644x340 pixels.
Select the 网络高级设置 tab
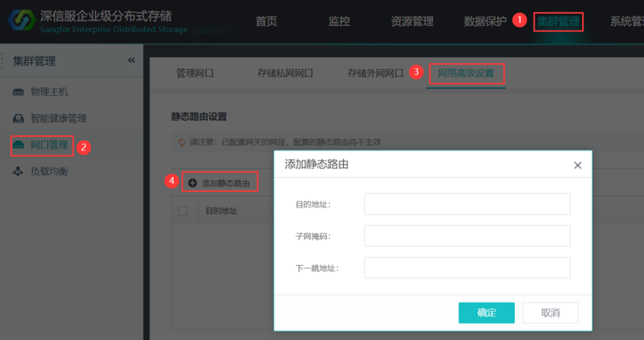click(x=466, y=73)
